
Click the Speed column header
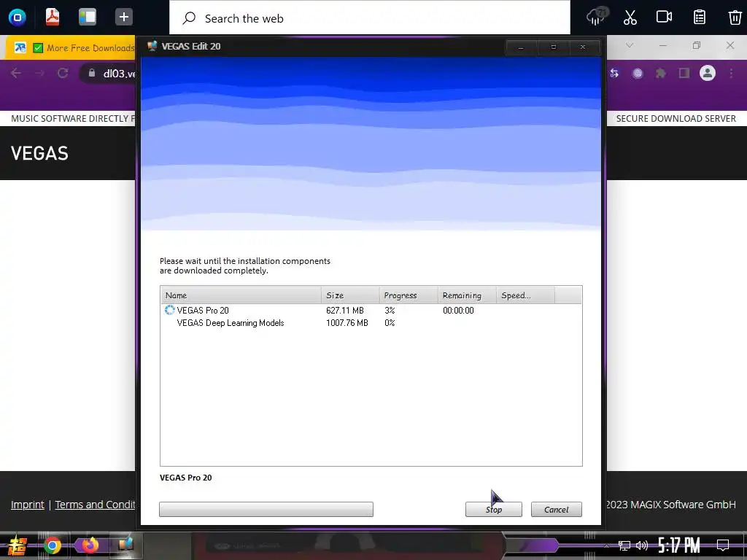pos(525,295)
